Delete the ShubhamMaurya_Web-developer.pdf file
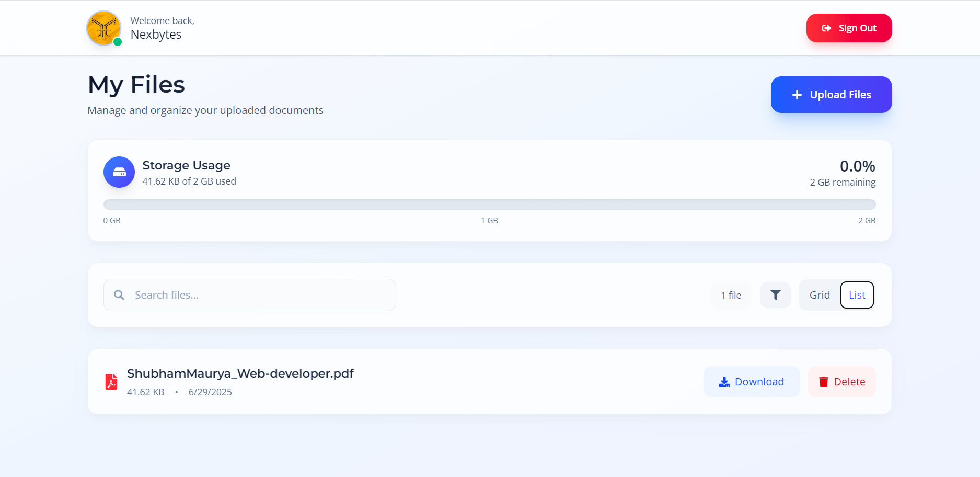The height and width of the screenshot is (477, 980). (841, 382)
